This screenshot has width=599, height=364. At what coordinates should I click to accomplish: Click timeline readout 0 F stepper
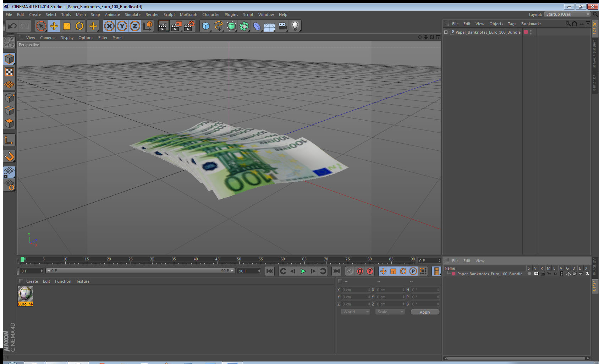(x=439, y=261)
